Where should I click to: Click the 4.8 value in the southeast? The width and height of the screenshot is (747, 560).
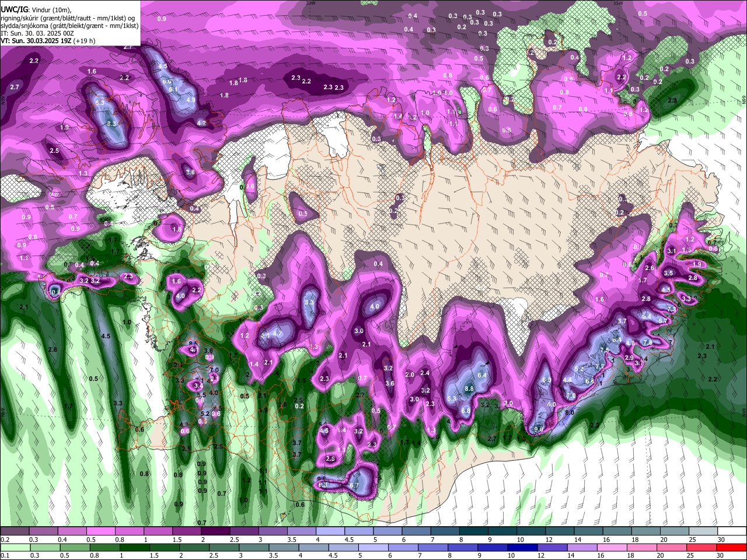click(x=630, y=343)
